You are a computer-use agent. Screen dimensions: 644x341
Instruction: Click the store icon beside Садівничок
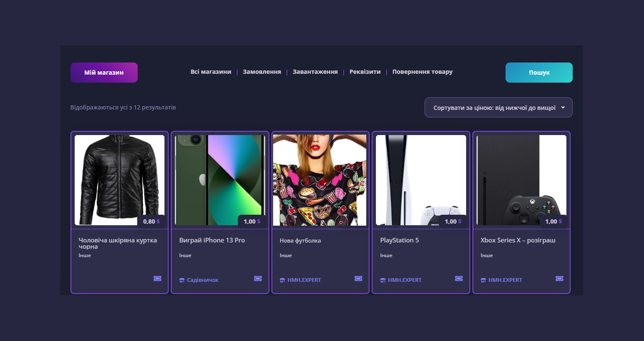pos(182,280)
